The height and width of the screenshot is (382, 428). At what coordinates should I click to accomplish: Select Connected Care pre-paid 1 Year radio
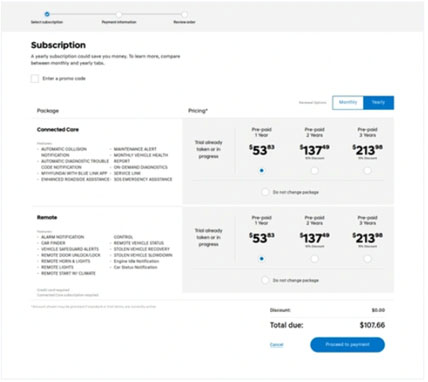[x=262, y=171]
